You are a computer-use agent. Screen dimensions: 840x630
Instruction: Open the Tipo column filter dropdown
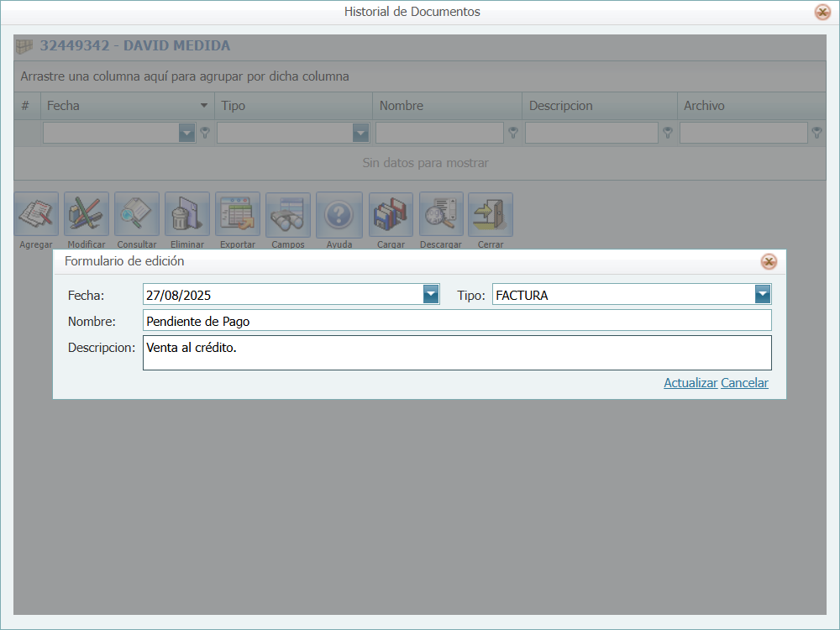(360, 133)
